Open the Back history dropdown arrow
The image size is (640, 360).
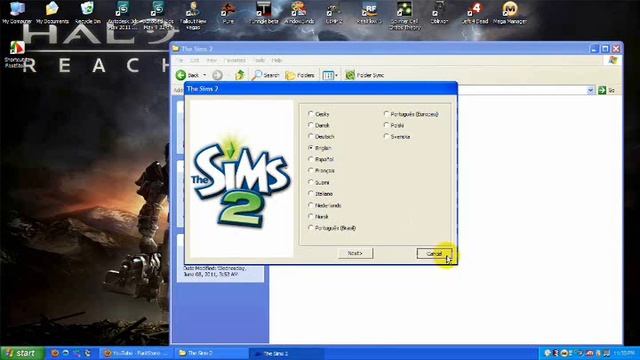pyautogui.click(x=205, y=75)
